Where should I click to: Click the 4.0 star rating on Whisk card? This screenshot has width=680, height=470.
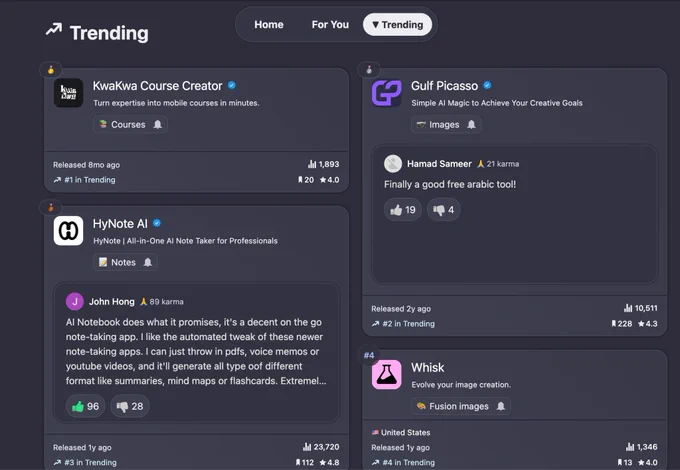click(648, 462)
